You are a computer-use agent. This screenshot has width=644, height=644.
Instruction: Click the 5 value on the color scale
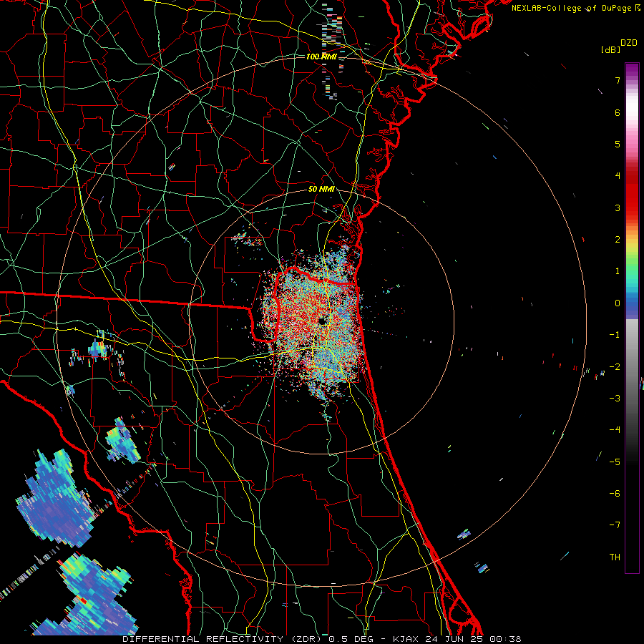pos(618,144)
